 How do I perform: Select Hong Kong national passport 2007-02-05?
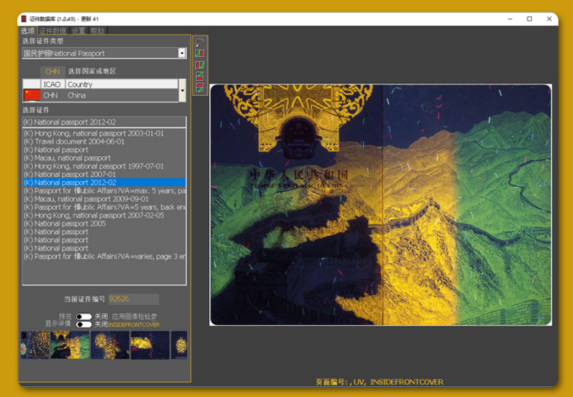104,216
